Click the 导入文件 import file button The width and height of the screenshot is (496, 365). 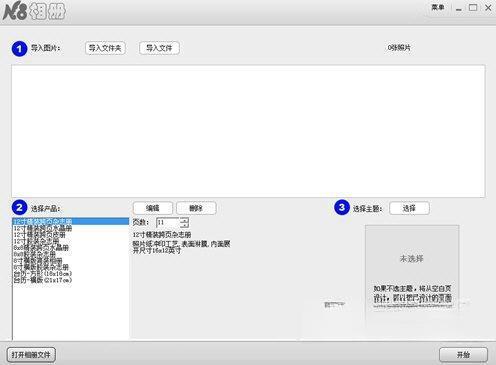159,48
